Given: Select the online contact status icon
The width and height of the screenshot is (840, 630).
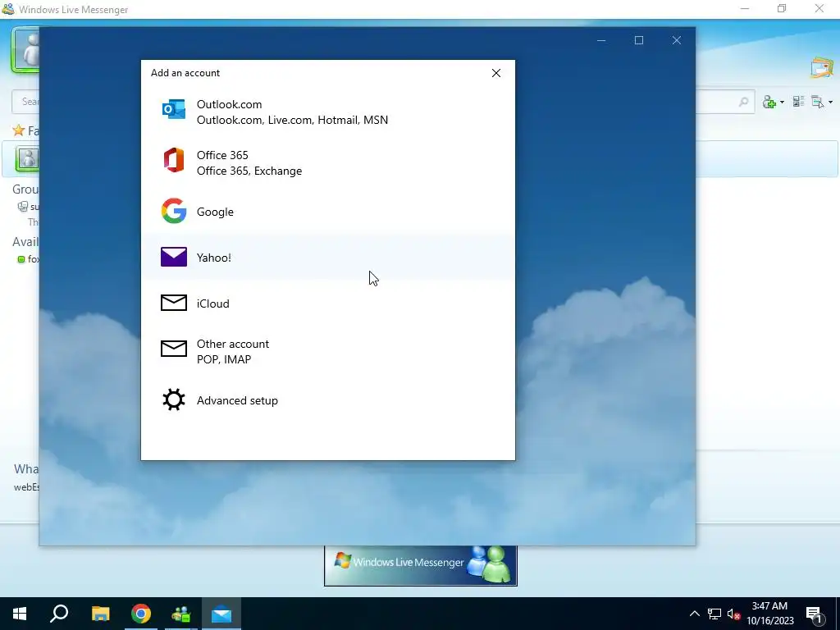Looking at the screenshot, I should [21, 259].
